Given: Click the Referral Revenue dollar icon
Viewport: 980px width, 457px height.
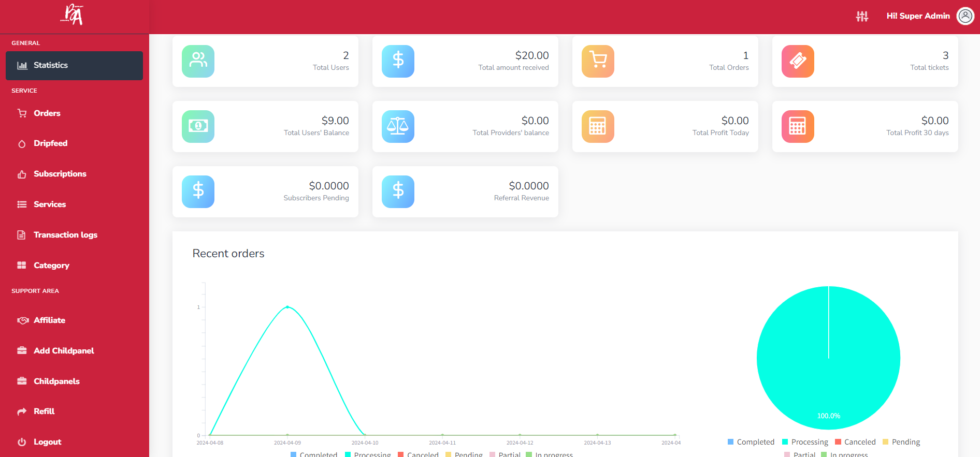Looking at the screenshot, I should (398, 191).
